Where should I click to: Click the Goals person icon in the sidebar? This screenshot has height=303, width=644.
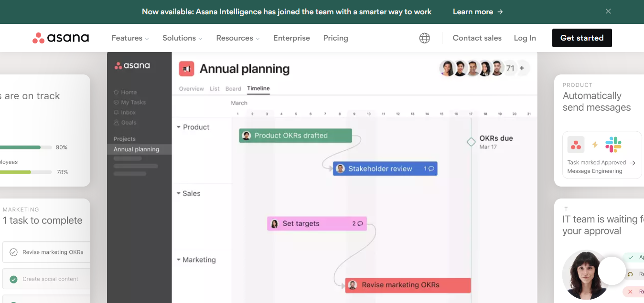coord(116,122)
